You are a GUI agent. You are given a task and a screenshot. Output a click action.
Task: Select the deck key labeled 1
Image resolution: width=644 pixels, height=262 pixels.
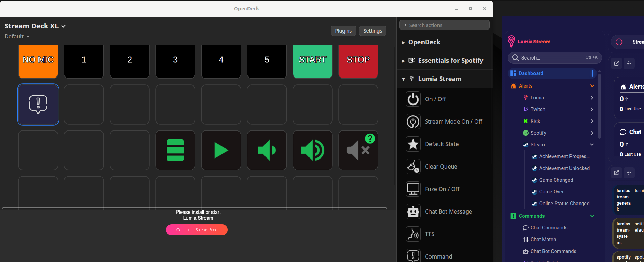[84, 61]
